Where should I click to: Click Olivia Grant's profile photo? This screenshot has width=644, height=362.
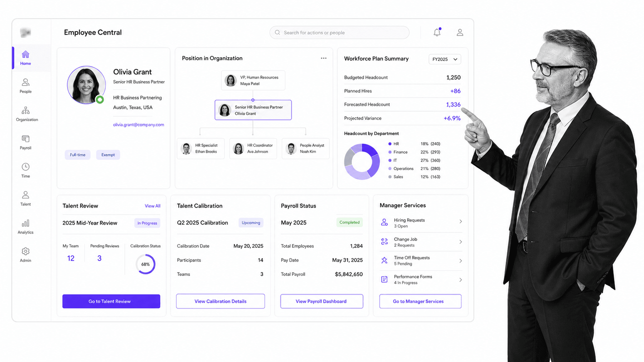[x=86, y=85]
